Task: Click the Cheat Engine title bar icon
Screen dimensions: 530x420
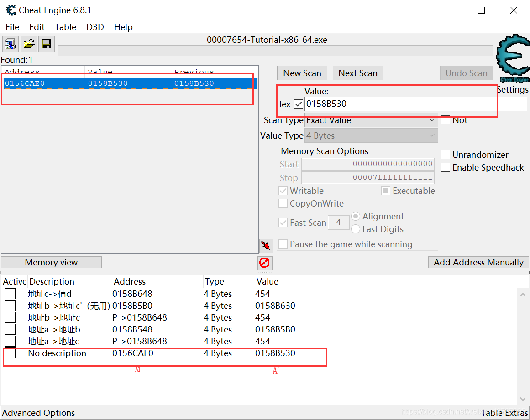Action: (x=11, y=10)
